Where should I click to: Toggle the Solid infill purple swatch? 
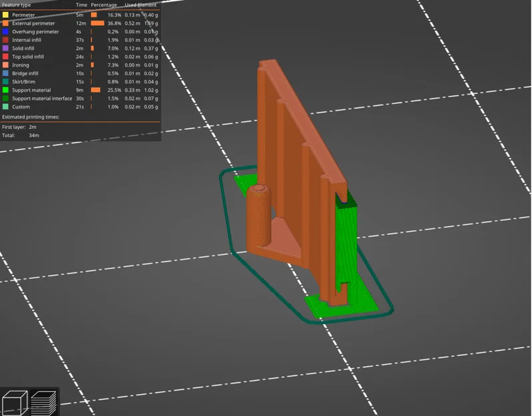tap(5, 48)
